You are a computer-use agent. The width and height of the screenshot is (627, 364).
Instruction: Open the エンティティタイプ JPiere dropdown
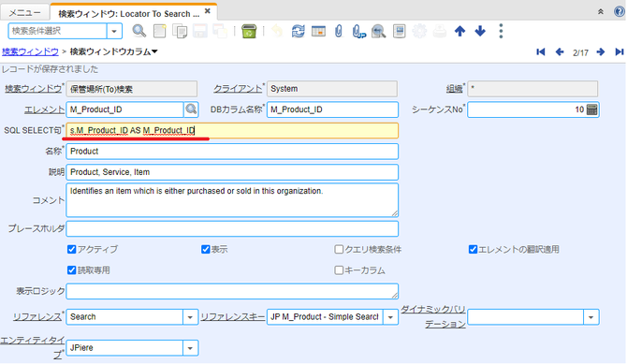tap(190, 348)
